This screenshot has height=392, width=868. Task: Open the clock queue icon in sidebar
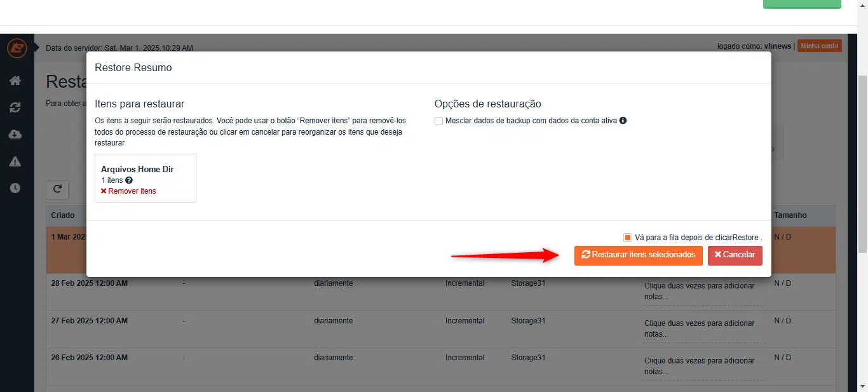coord(15,188)
